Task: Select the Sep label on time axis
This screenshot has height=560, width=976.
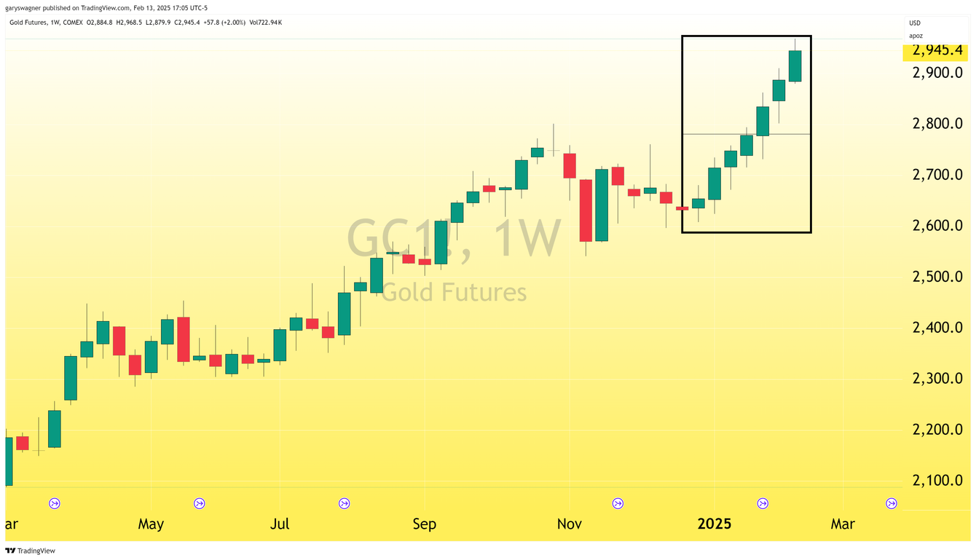Action: [425, 524]
